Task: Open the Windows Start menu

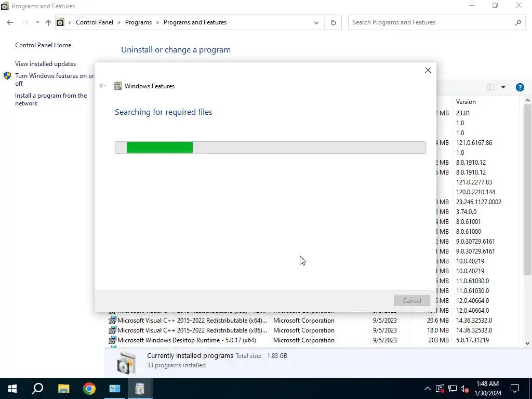Action: click(x=12, y=389)
